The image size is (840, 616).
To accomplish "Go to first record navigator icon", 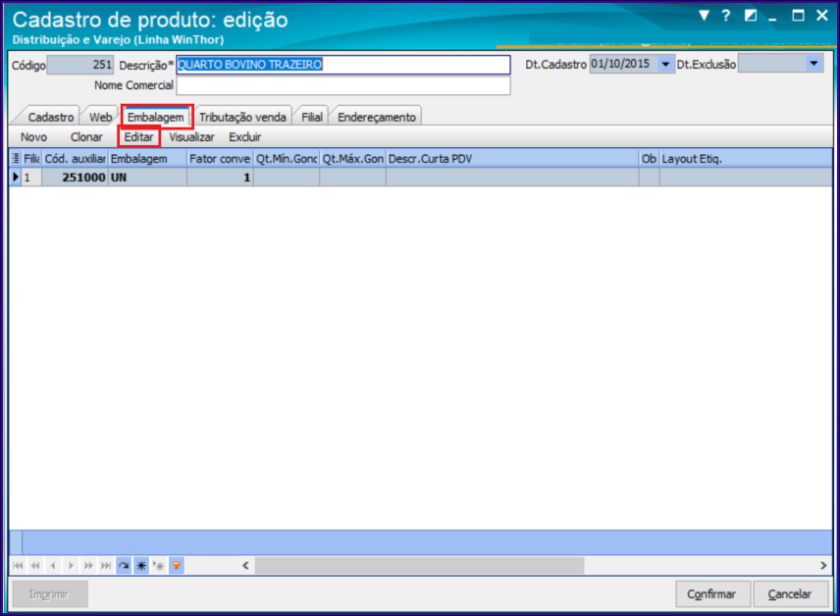I will [19, 566].
